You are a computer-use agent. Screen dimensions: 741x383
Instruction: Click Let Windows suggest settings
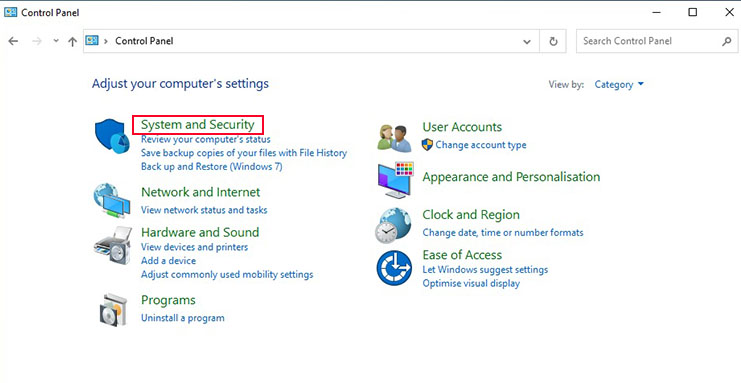click(485, 270)
